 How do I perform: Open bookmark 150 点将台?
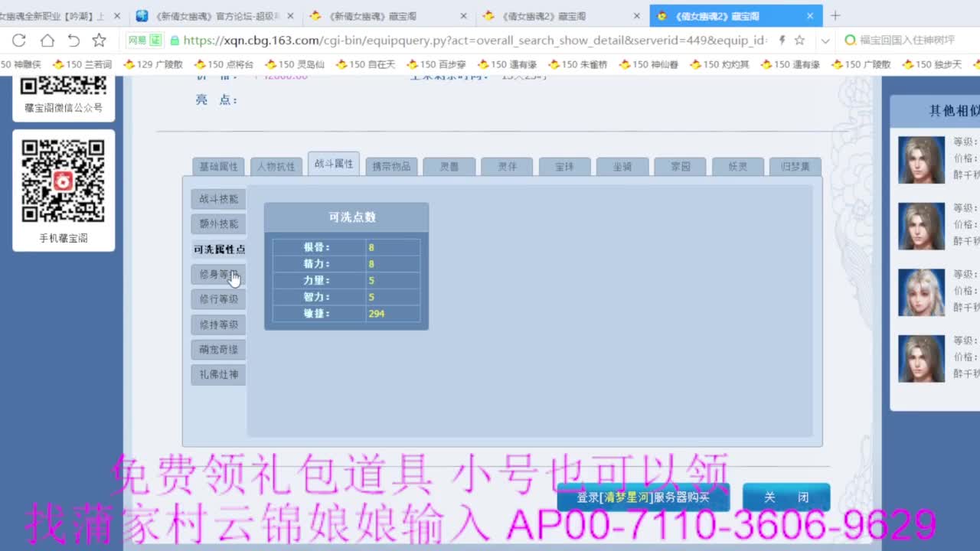(x=224, y=65)
